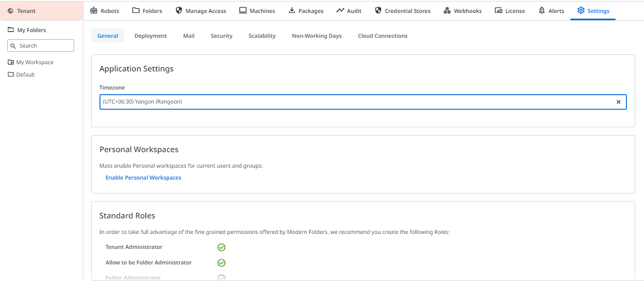This screenshot has width=644, height=281.
Task: Click the Alerts bell icon
Action: [x=542, y=10]
